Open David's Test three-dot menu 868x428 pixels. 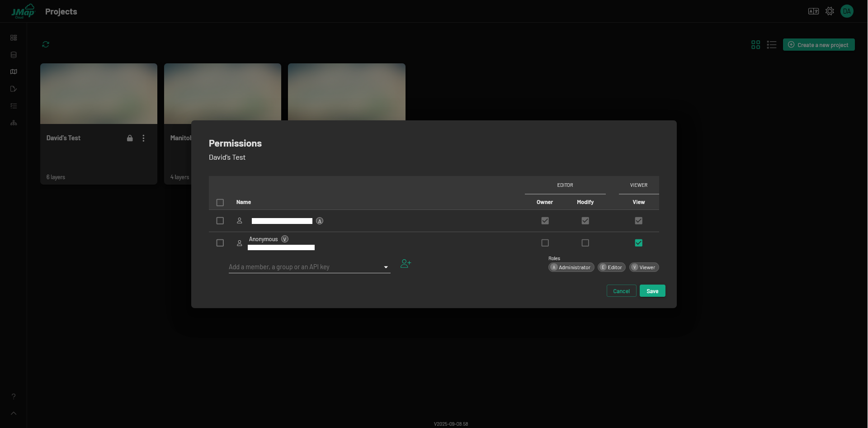[x=143, y=138]
